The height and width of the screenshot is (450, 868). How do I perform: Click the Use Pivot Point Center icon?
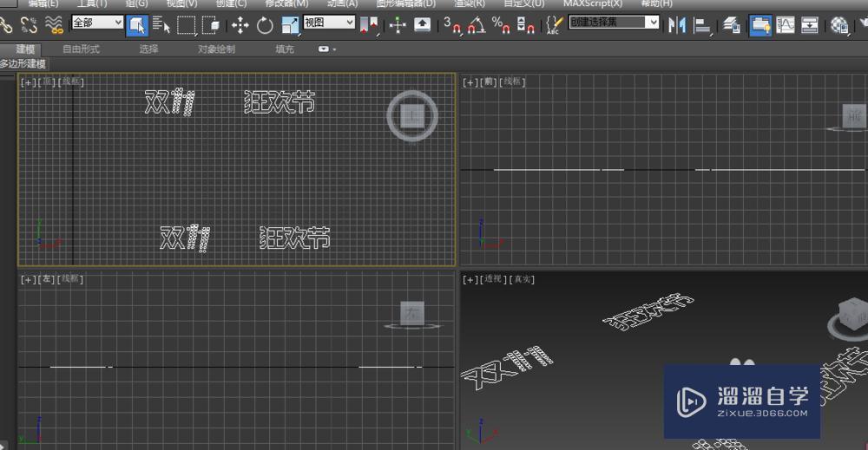369,25
